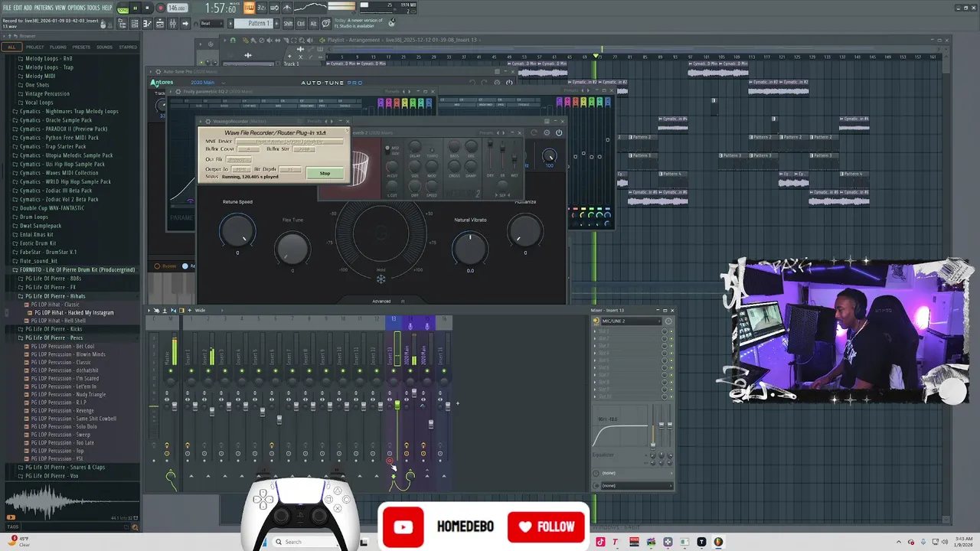The width and height of the screenshot is (980, 551).
Task: Select PG LOP Hihat - Hacked My Instagram
Action: click(73, 313)
